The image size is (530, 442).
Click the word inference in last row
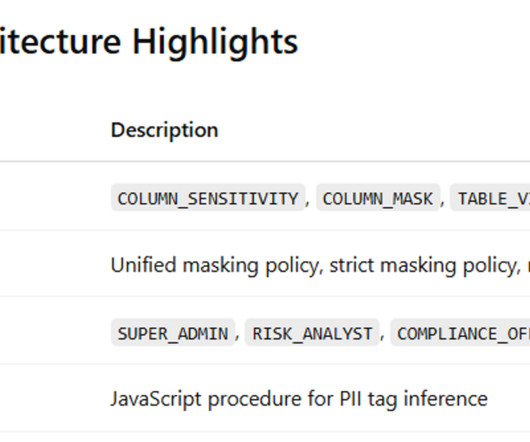click(x=445, y=399)
